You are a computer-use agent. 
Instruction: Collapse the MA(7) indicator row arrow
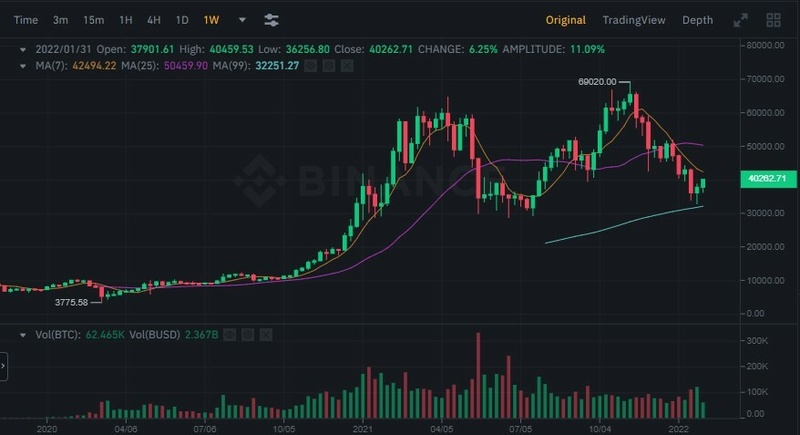click(23, 66)
